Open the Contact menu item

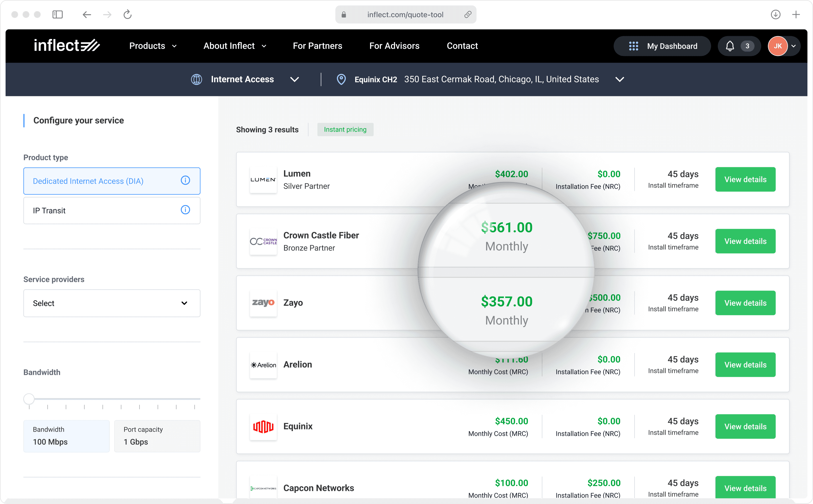462,46
